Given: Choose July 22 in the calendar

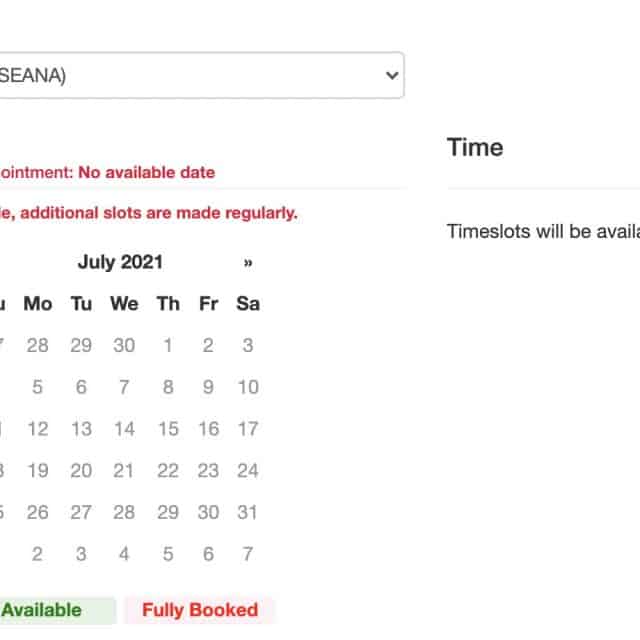Looking at the screenshot, I should click(x=168, y=470).
